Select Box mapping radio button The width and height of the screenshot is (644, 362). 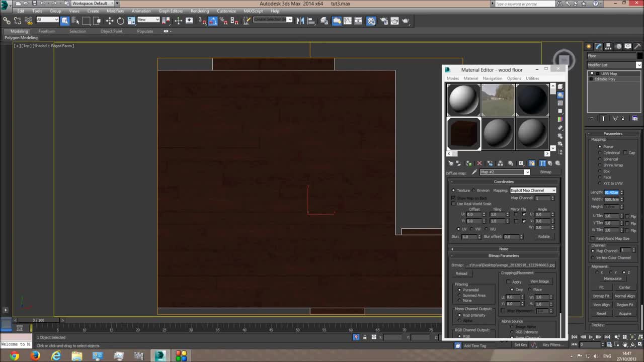600,171
